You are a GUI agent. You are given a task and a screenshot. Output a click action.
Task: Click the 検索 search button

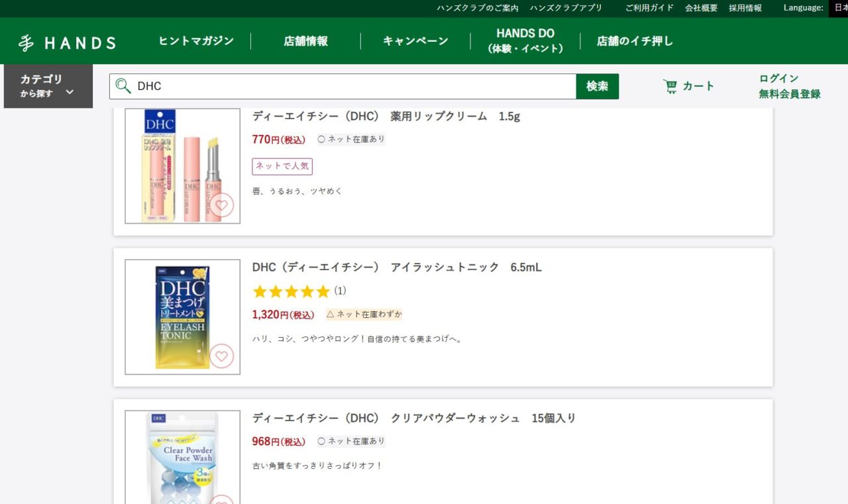click(597, 86)
